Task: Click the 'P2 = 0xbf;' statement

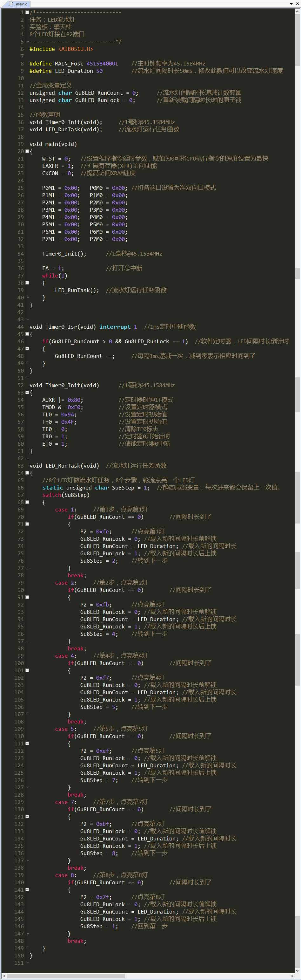Action: point(96,824)
